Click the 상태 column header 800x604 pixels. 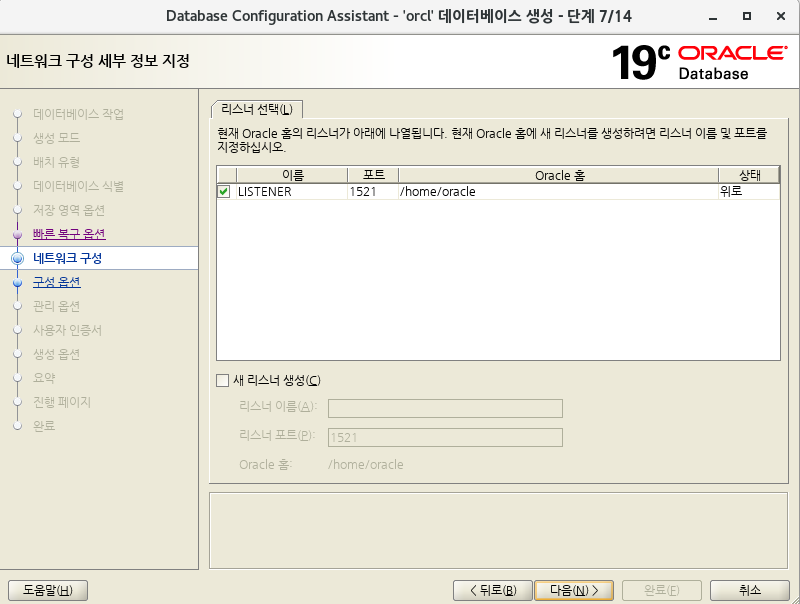[x=749, y=175]
